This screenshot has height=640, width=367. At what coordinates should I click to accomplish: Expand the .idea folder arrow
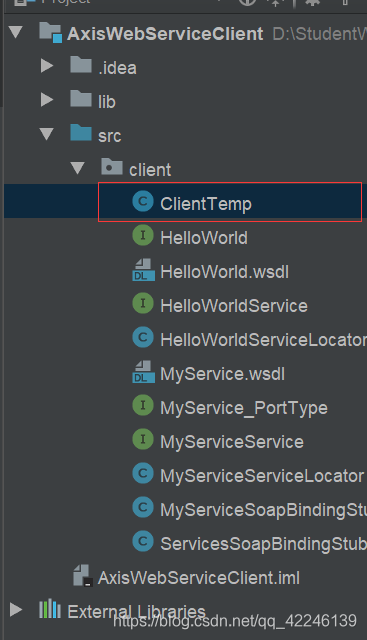[x=47, y=66]
